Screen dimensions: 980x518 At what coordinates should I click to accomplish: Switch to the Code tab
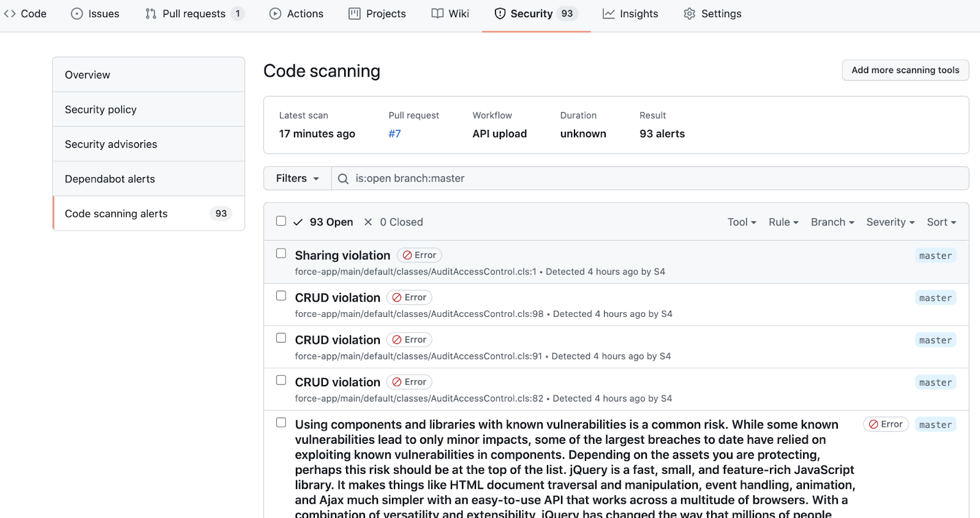click(x=25, y=13)
